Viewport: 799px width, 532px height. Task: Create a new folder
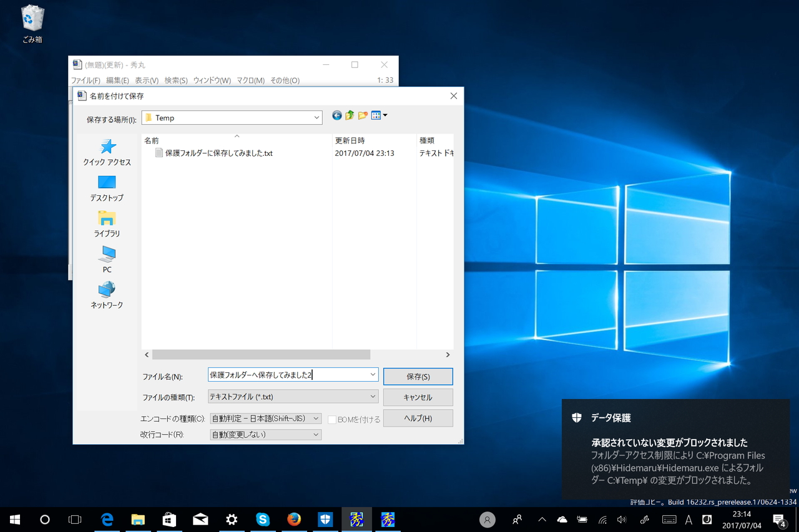(x=363, y=115)
